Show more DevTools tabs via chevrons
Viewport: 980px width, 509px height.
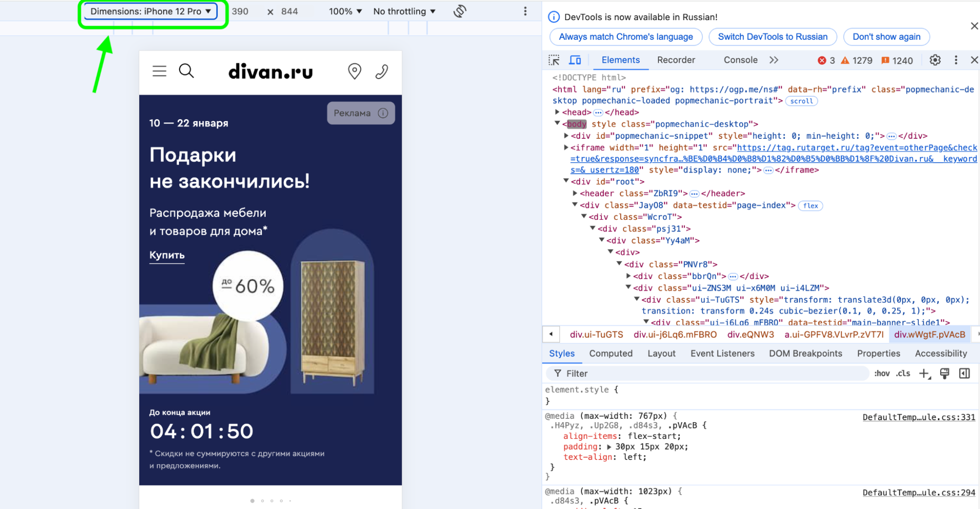pyautogui.click(x=774, y=60)
